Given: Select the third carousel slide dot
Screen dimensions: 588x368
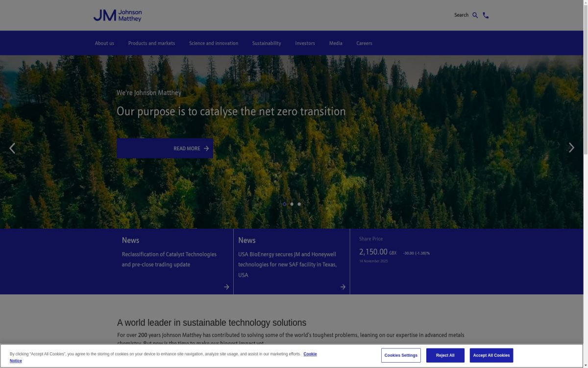Looking at the screenshot, I should pos(299,204).
